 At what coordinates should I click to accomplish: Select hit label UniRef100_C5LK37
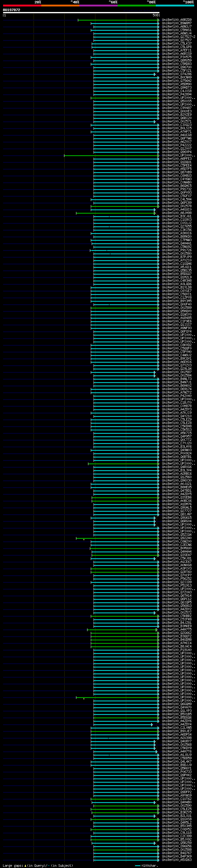click(x=176, y=43)
